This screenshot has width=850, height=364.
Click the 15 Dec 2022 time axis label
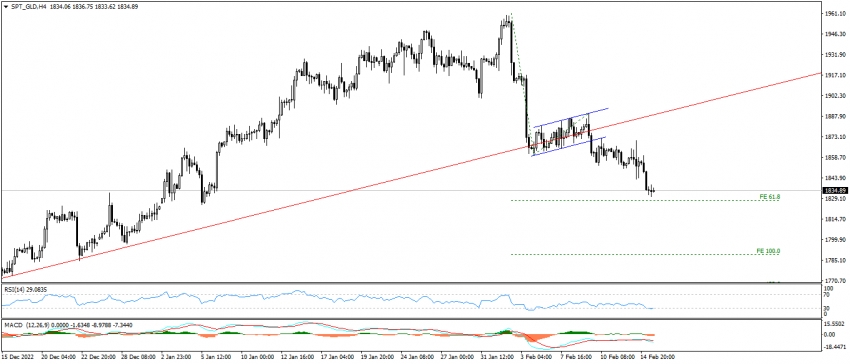[x=17, y=358]
